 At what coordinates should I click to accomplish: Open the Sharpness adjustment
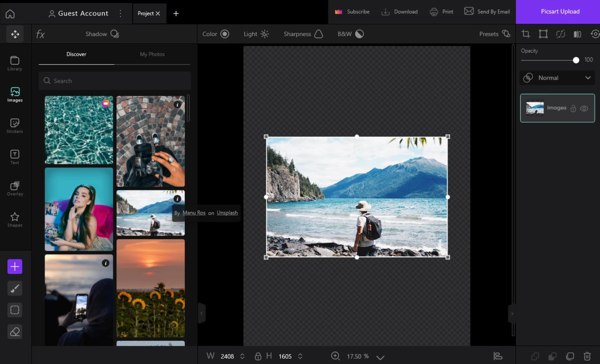click(x=302, y=34)
